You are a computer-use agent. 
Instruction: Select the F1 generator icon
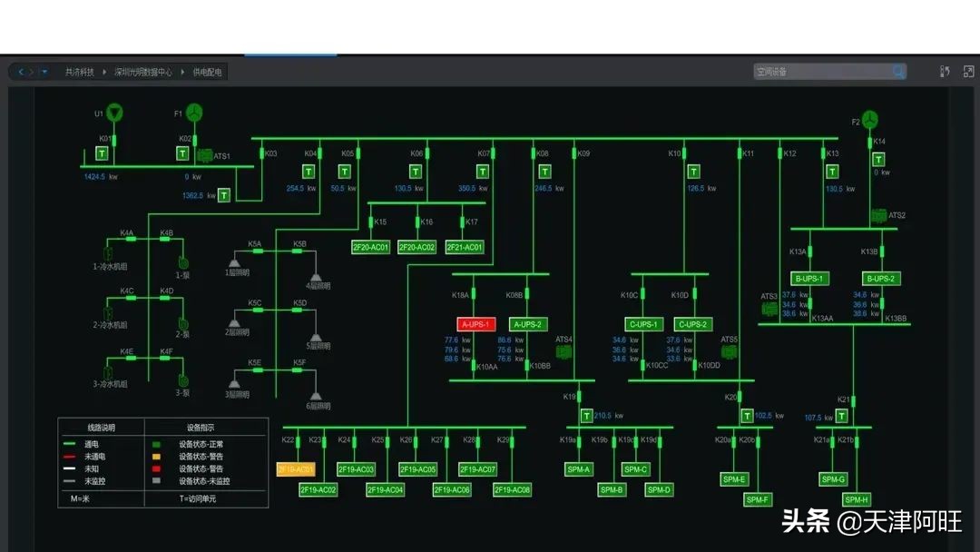(x=194, y=113)
